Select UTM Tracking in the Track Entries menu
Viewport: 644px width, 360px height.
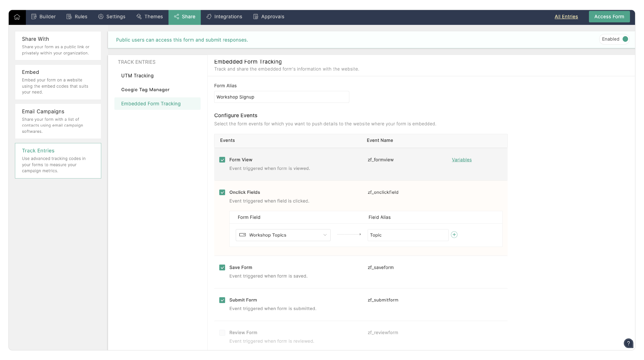[x=137, y=76]
